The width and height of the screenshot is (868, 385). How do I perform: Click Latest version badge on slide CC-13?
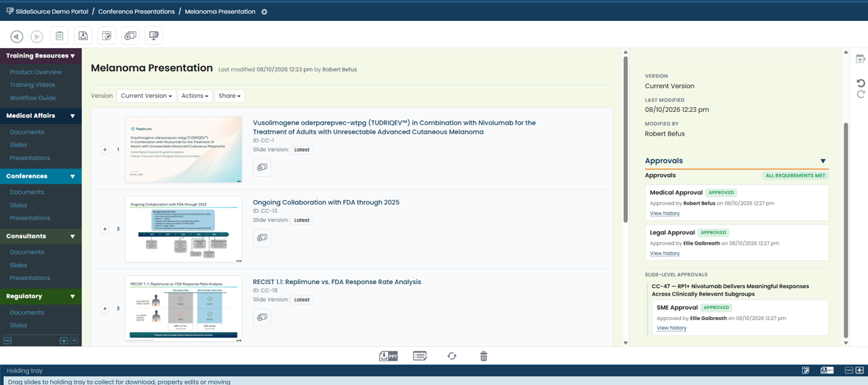click(x=302, y=220)
